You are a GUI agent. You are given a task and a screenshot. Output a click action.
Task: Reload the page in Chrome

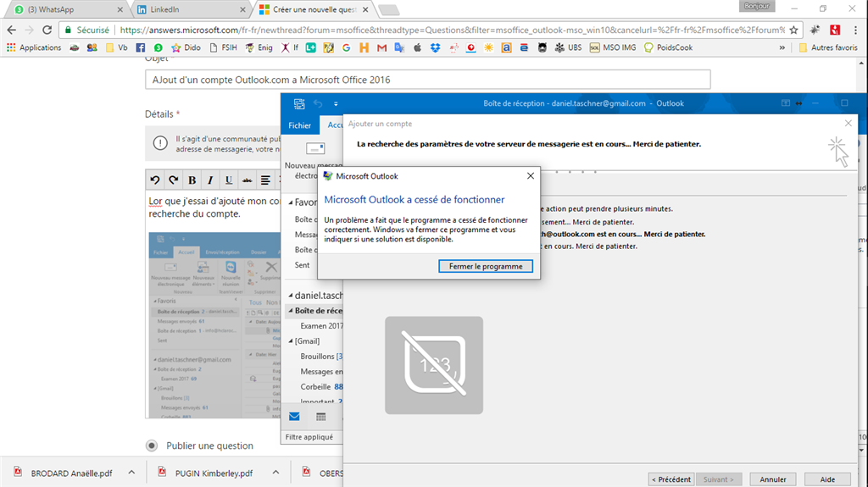click(47, 30)
